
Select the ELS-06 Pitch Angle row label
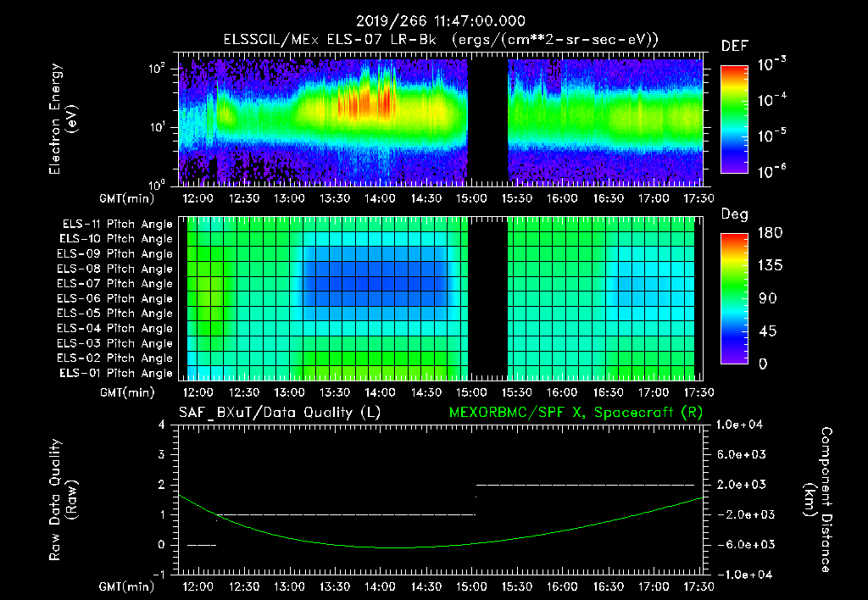click(115, 298)
